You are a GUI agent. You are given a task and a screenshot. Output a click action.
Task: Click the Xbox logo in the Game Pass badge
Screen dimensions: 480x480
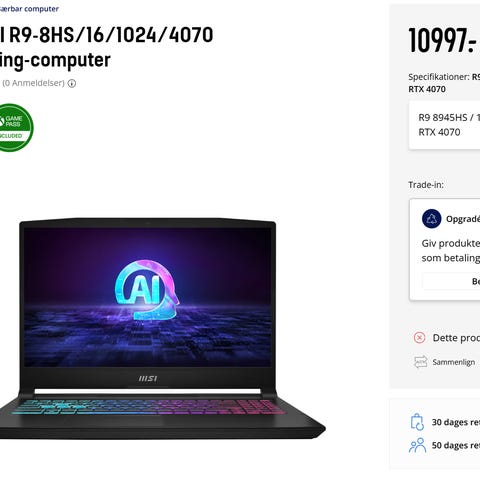(x=1, y=121)
